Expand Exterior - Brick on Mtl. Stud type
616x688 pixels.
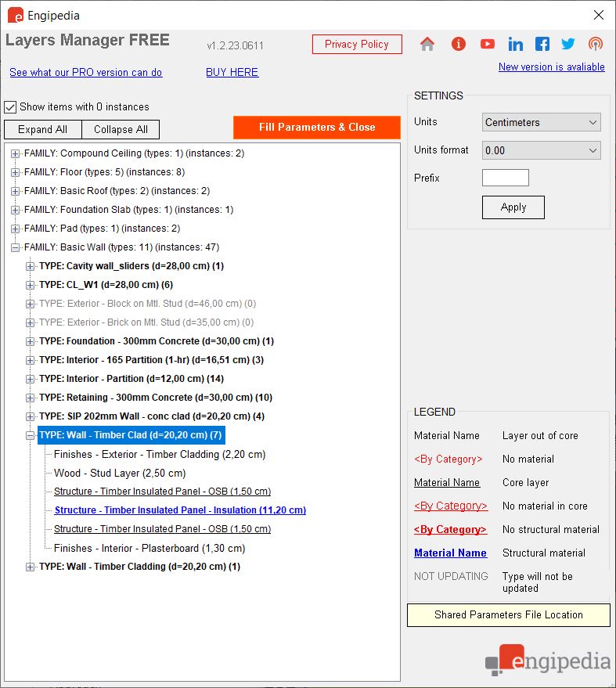pos(30,323)
